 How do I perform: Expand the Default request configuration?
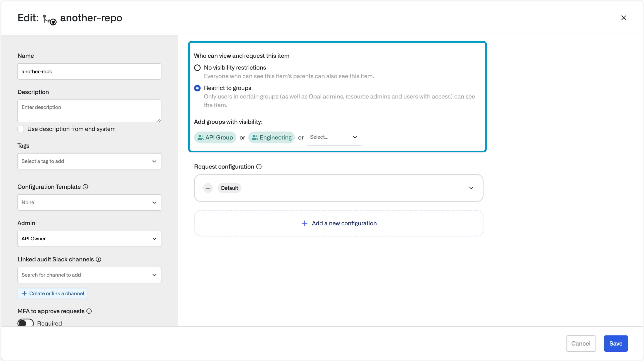pyautogui.click(x=471, y=188)
